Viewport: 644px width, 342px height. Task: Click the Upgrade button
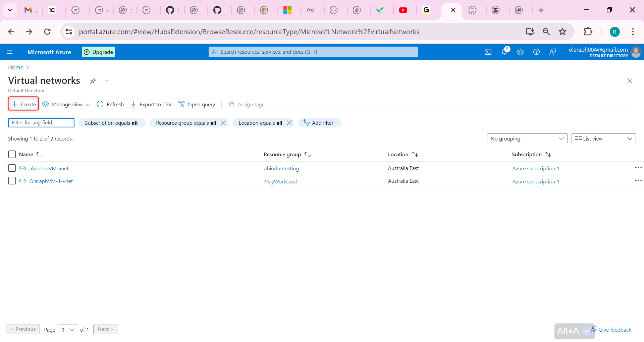[x=98, y=52]
